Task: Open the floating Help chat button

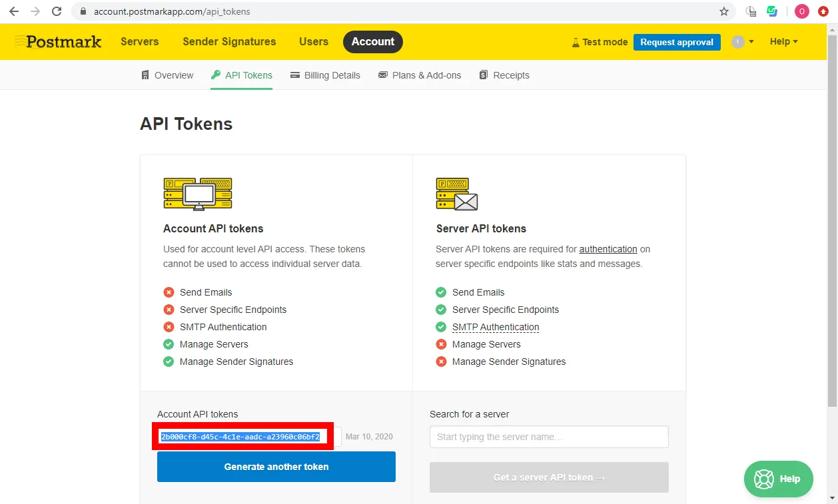Action: click(x=779, y=479)
